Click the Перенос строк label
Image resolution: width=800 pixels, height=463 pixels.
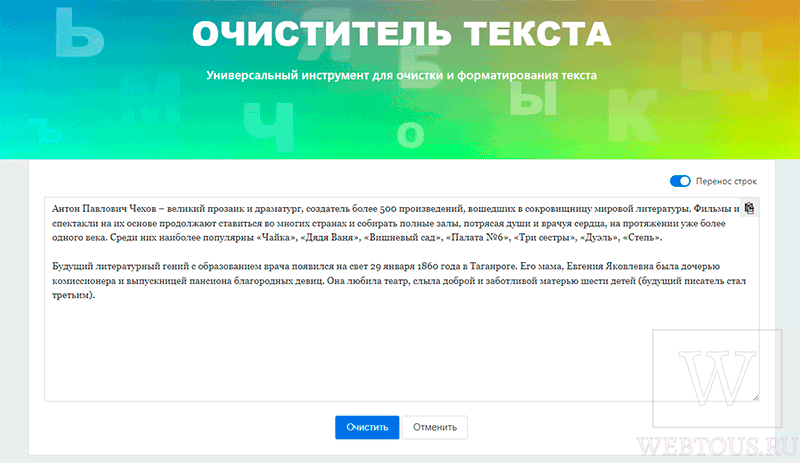tap(726, 181)
